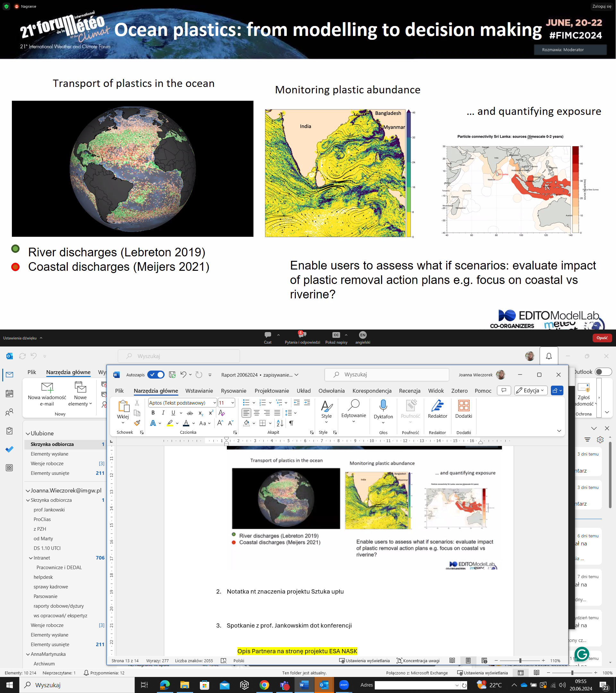Open Dodatki add-ins
The width and height of the screenshot is (616, 693).
coord(463,409)
